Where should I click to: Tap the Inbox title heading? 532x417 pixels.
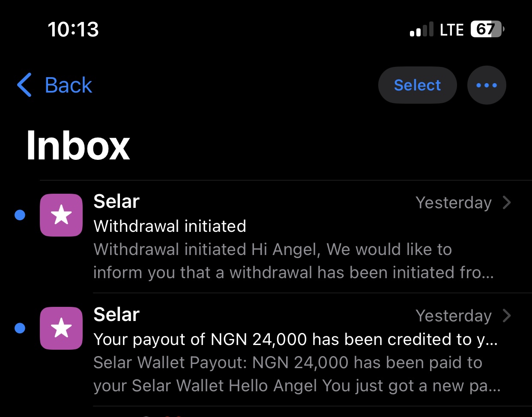pyautogui.click(x=78, y=146)
